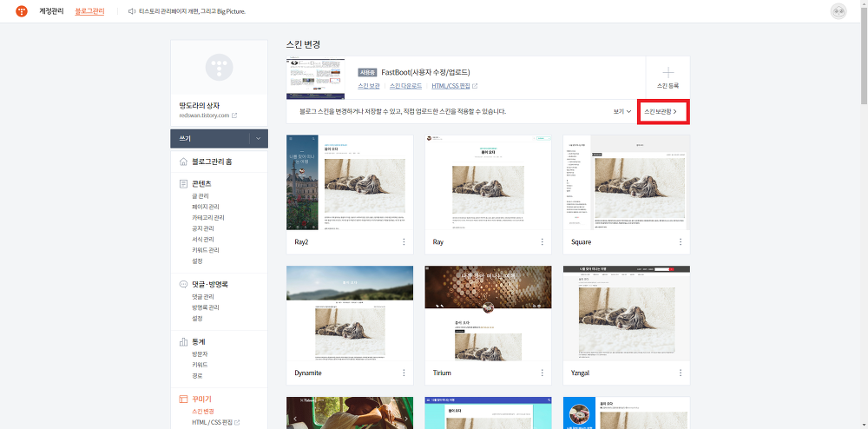Image resolution: width=868 pixels, height=429 pixels.
Task: Open 페이지 관리 menu item
Action: tap(206, 207)
